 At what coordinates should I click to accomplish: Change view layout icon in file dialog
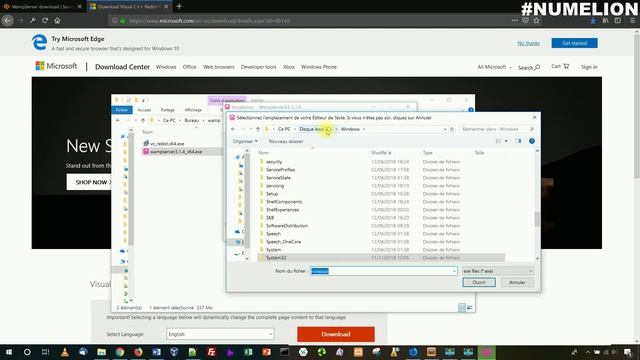coord(498,141)
